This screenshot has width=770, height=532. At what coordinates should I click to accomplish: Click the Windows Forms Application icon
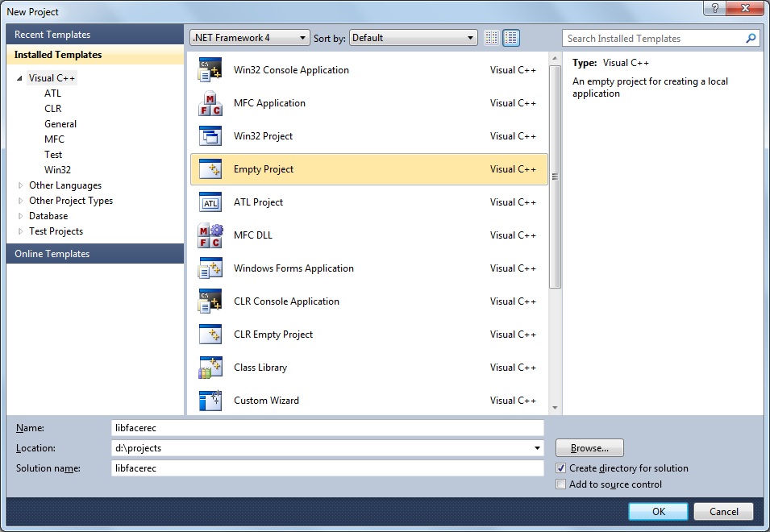coord(210,268)
